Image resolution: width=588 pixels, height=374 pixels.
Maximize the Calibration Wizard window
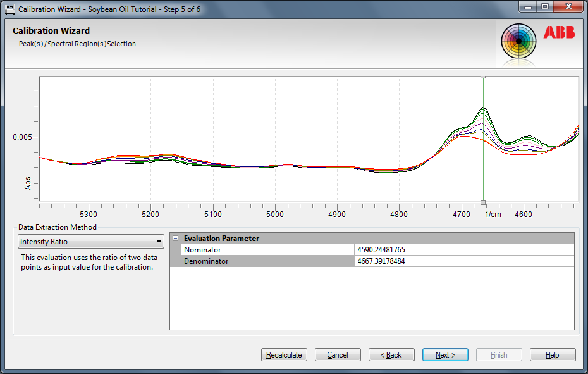pos(544,8)
